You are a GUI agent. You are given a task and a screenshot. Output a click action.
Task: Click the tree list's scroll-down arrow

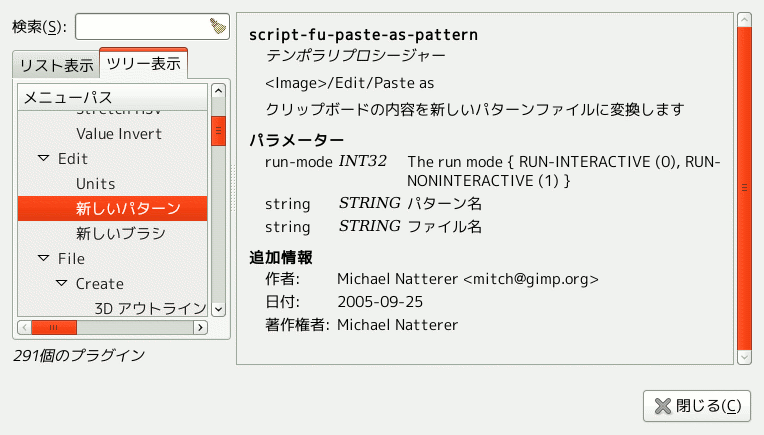(218, 306)
